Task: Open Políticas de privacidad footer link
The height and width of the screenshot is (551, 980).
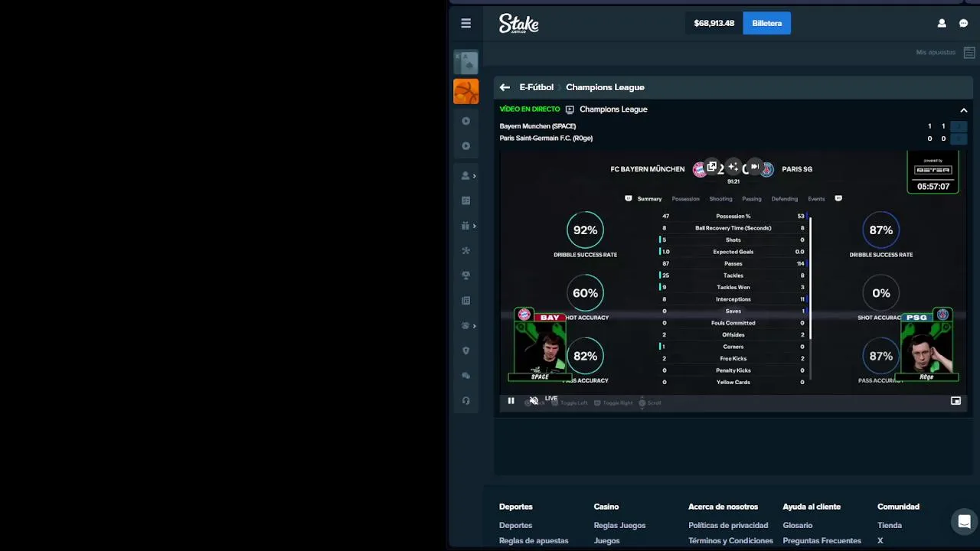Action: tap(728, 525)
